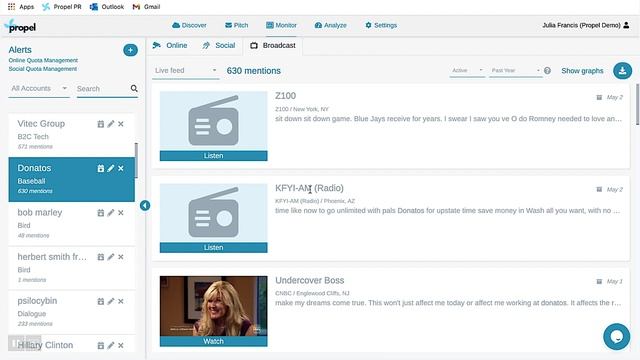This screenshot has width=640, height=360.
Task: Delete the Donatos alert
Action: coord(121,168)
